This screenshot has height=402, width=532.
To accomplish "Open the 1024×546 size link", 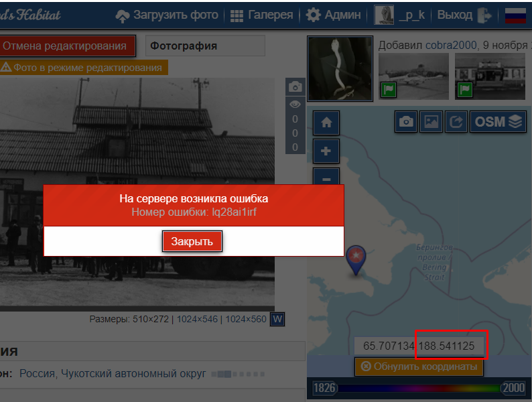I will coord(197,319).
